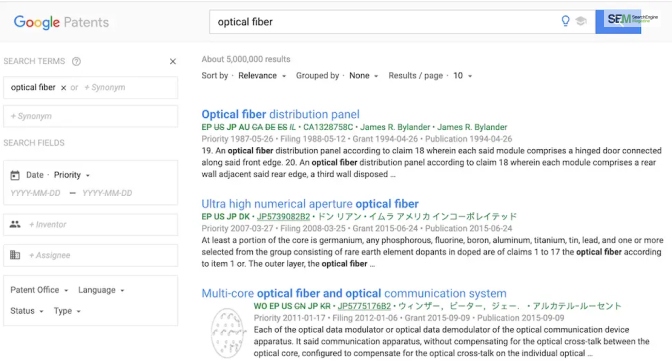Click the assignee building icon

pyautogui.click(x=15, y=255)
